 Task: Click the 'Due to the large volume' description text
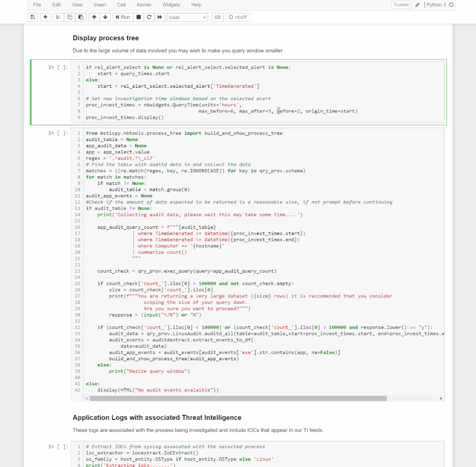[178, 51]
